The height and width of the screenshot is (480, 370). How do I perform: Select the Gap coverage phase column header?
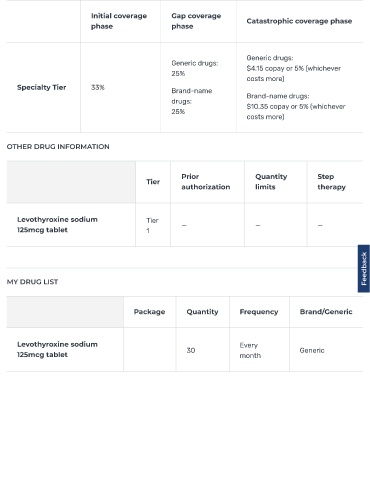196,21
